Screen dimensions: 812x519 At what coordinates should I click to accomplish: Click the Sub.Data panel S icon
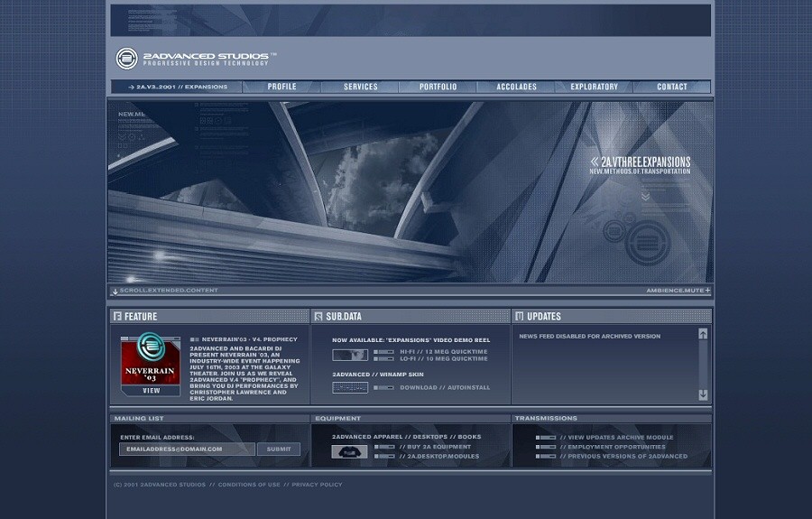(318, 316)
